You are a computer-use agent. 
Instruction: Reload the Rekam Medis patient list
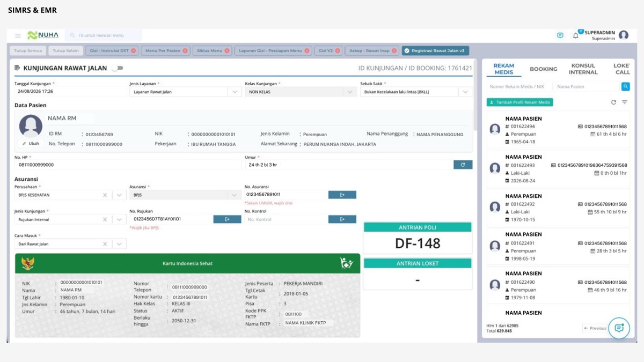(x=613, y=102)
